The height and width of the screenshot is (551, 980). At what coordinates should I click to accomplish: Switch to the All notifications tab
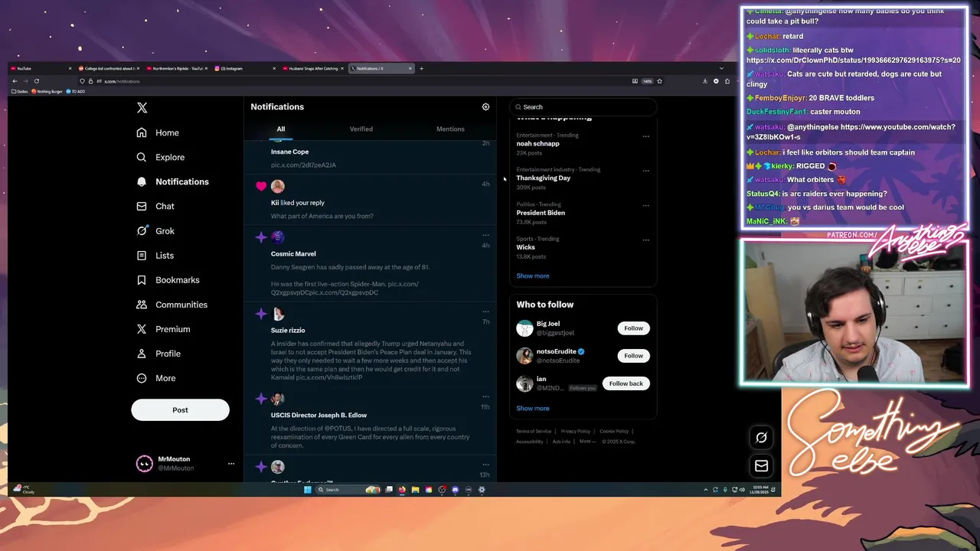pyautogui.click(x=280, y=129)
